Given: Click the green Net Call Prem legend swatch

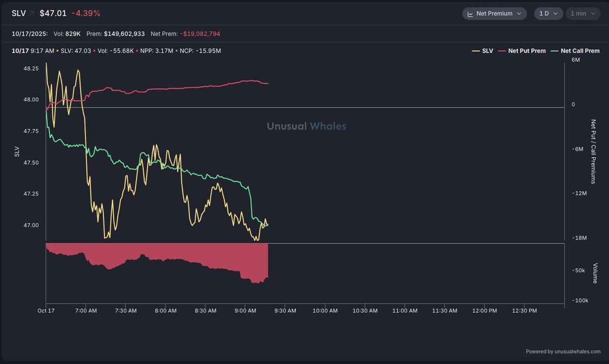Looking at the screenshot, I should point(555,51).
